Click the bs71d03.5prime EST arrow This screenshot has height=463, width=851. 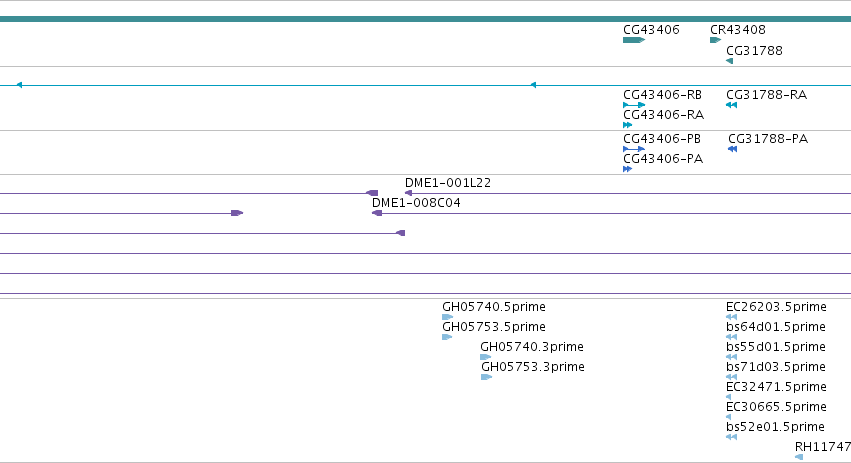tap(731, 377)
